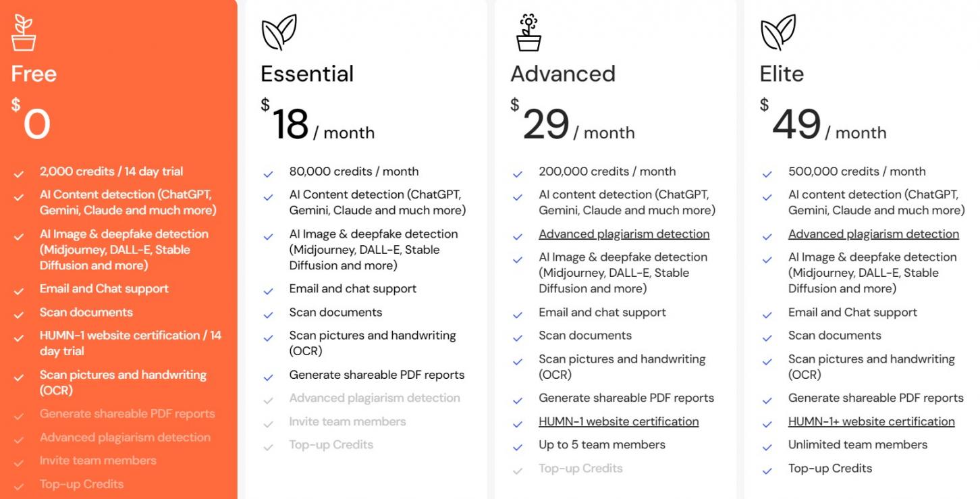Click the Essential plan leaf icon
Viewport: 980px width, 499px height.
click(x=279, y=32)
